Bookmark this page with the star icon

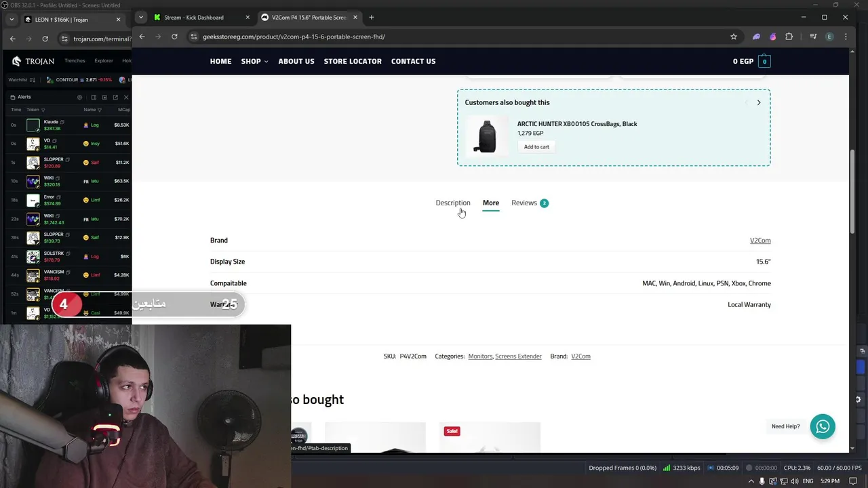coord(734,37)
